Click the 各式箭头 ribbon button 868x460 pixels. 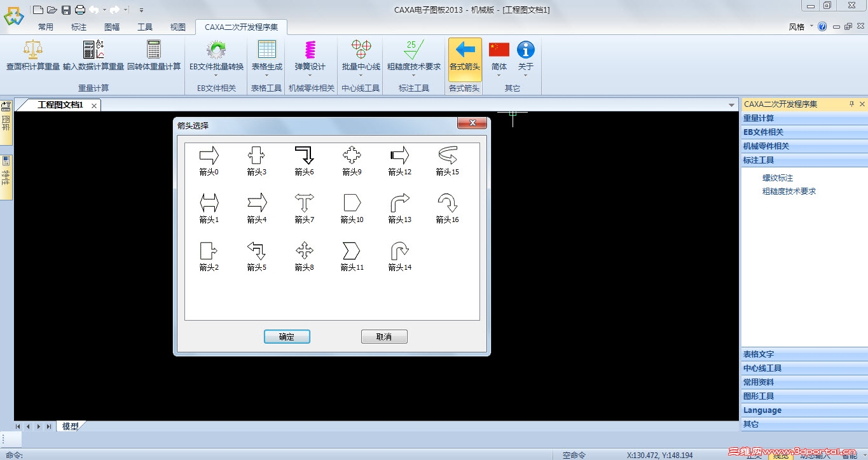[465, 59]
